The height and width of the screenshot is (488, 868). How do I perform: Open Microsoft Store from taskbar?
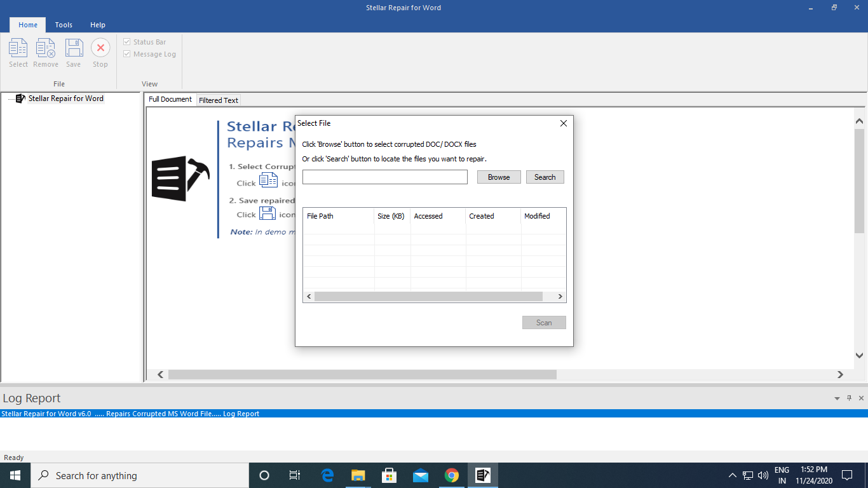[x=389, y=475]
